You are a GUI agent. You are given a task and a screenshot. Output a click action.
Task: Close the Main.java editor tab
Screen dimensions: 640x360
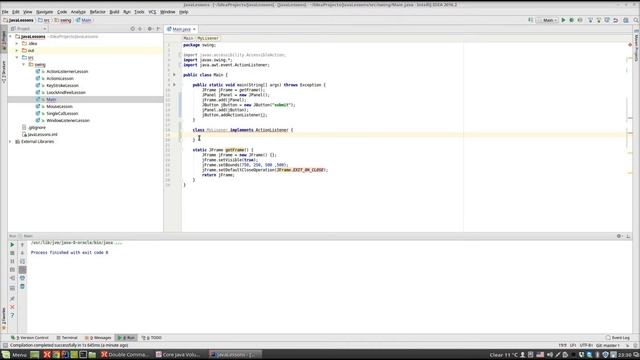194,29
